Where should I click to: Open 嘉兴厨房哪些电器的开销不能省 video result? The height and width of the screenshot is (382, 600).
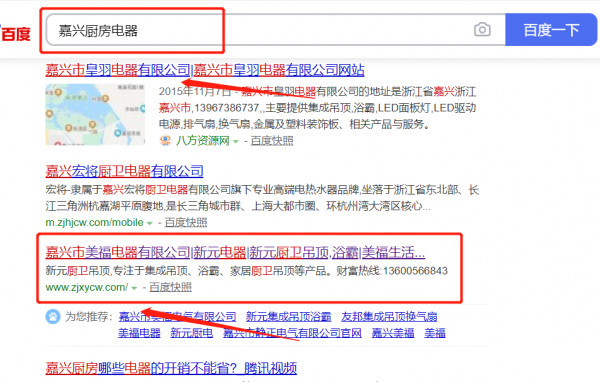171,368
